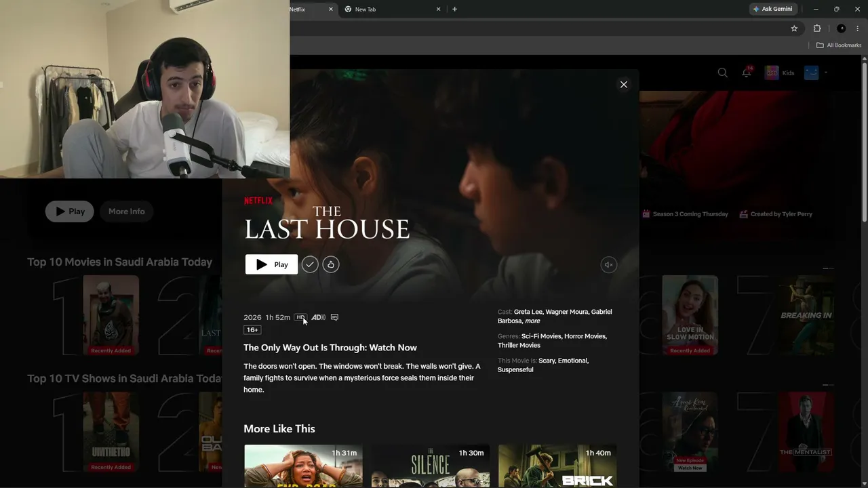The image size is (868, 488).
Task: Open the All Bookmarks folder
Action: (839, 45)
